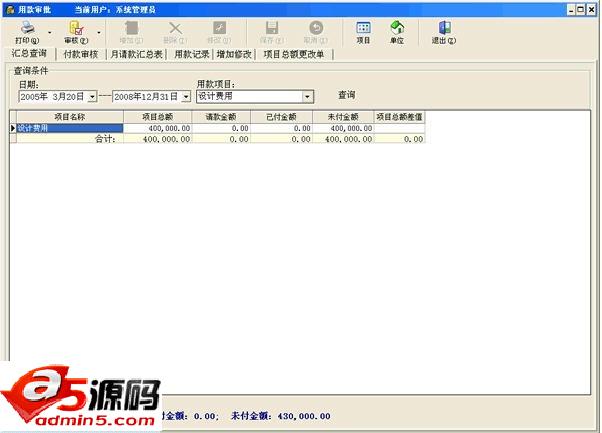Screen dimensions: 602x433
Task: Click the greyed 保存 (Save) floppy icon
Action: coord(272,32)
